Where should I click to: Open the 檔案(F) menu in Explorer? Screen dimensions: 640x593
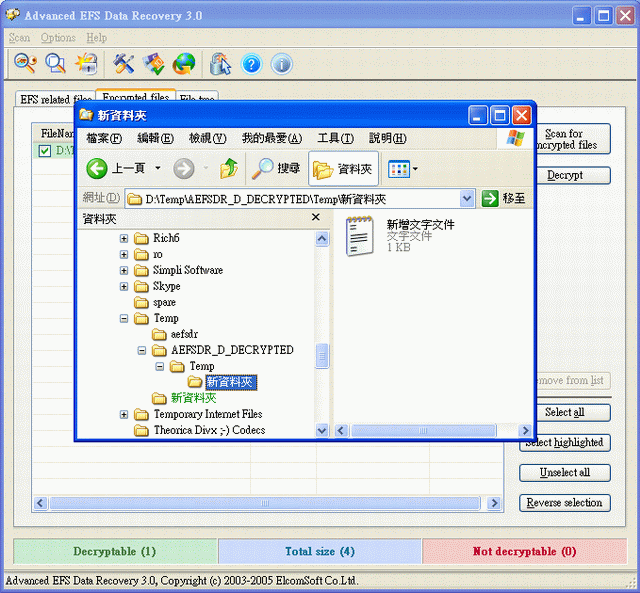[x=104, y=138]
